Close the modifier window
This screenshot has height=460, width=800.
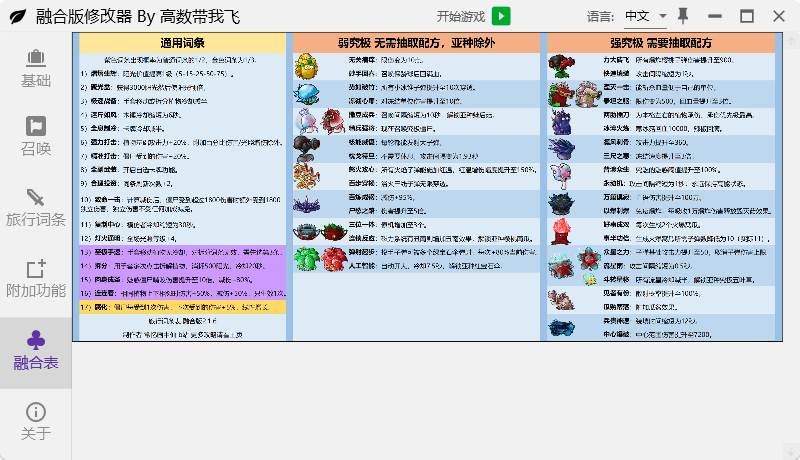click(779, 16)
